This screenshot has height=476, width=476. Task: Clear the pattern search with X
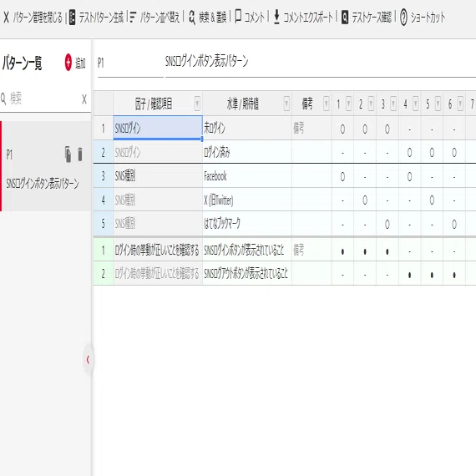(x=84, y=99)
